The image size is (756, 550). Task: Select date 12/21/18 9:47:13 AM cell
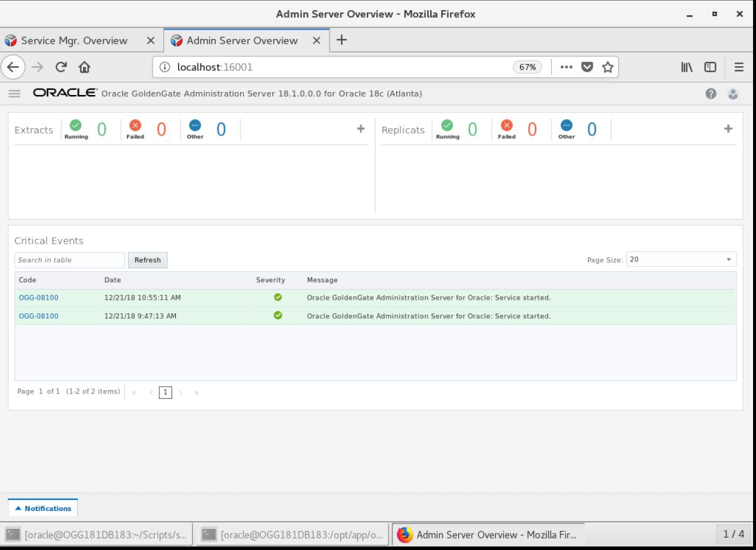click(x=140, y=316)
